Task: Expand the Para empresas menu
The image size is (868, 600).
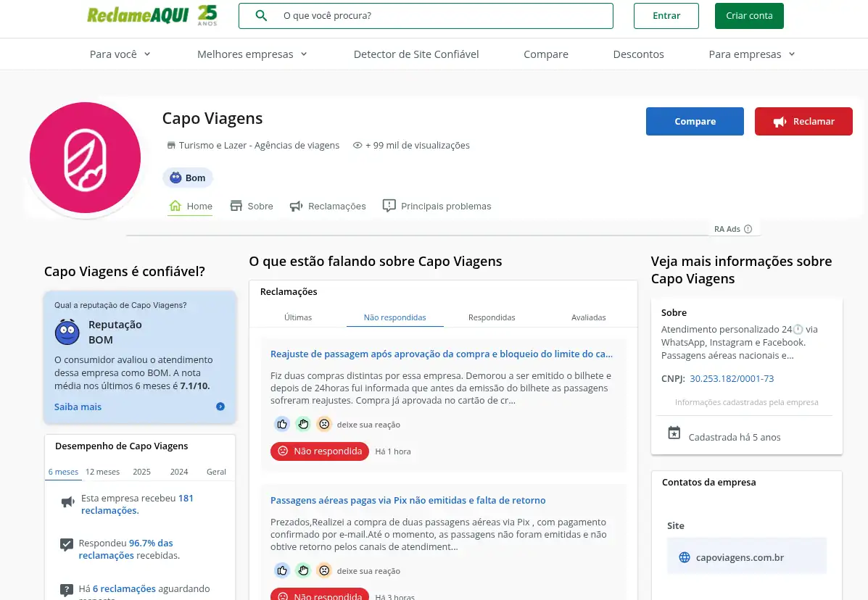Action: (x=752, y=54)
